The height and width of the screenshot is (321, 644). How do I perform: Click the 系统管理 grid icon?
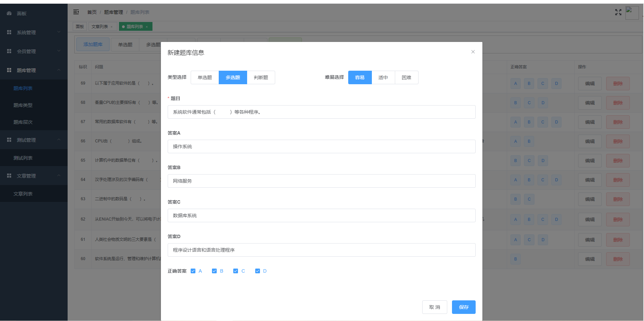click(x=9, y=32)
